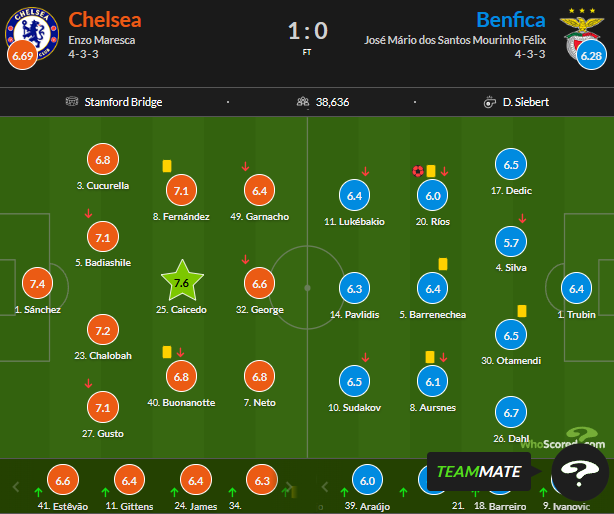Click substitute Estêvão's 6.6 rating
Image resolution: width=614 pixels, height=514 pixels.
[65, 482]
